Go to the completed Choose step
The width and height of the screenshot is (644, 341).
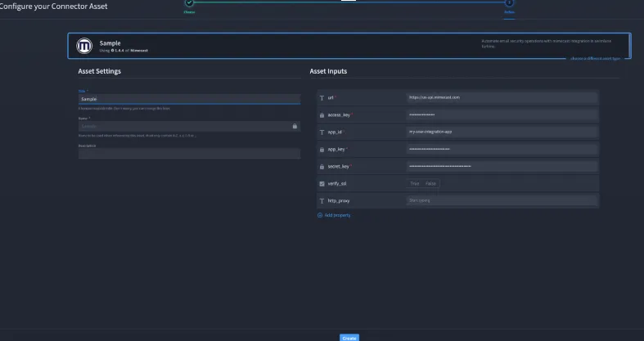[189, 2]
